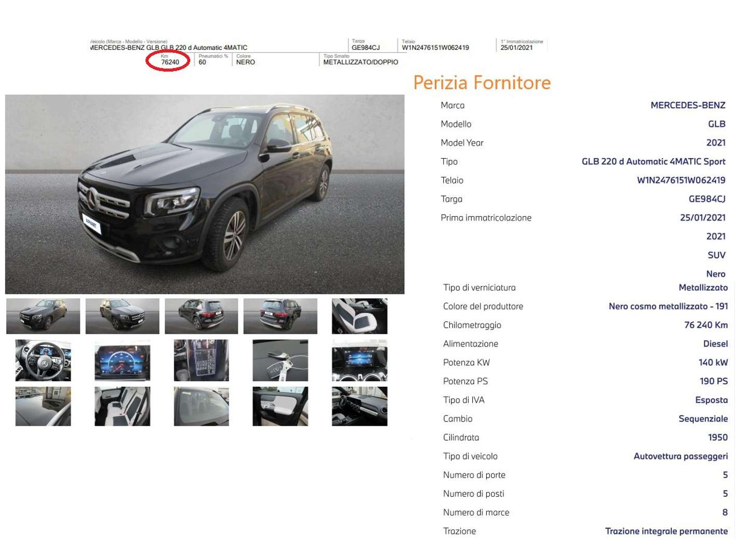Viewport: 754px width, 560px height.
Task: Click the 'Perizia Fornitore' heading
Action: pos(482,82)
